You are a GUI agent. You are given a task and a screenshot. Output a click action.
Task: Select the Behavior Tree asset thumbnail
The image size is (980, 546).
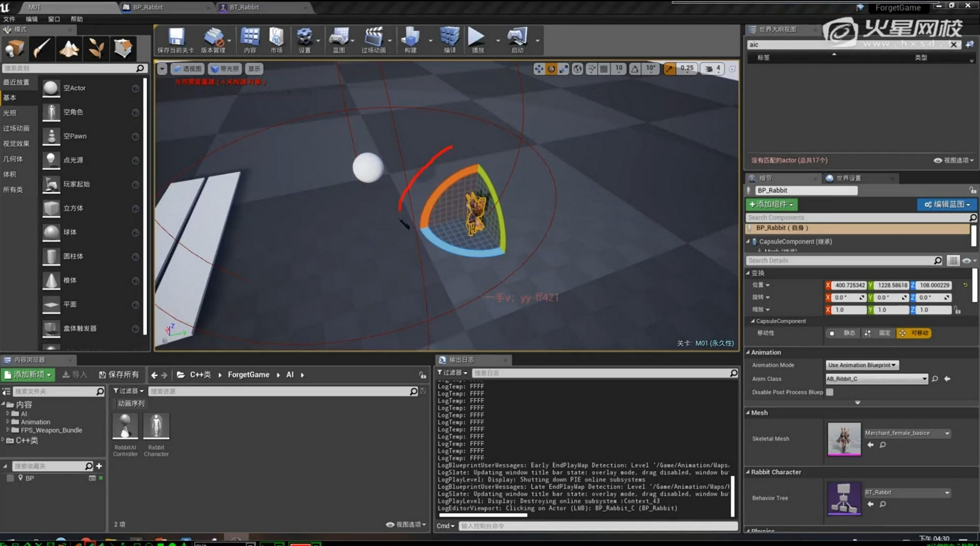coord(844,498)
